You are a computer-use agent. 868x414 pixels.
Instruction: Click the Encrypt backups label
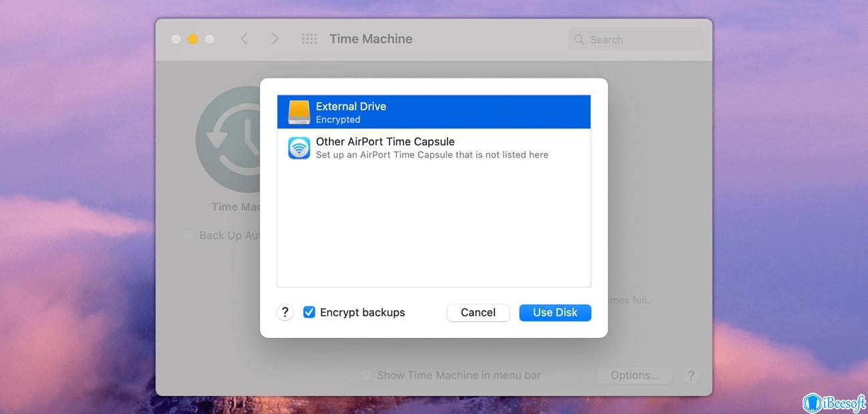(x=363, y=313)
